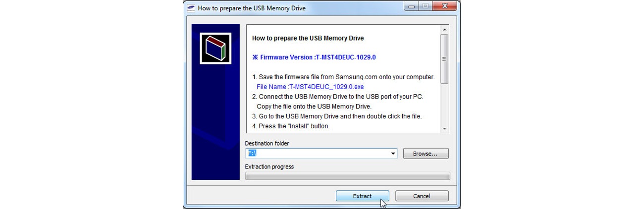The height and width of the screenshot is (209, 644).
Task: Click the 3D box installer icon
Action: pyautogui.click(x=215, y=48)
